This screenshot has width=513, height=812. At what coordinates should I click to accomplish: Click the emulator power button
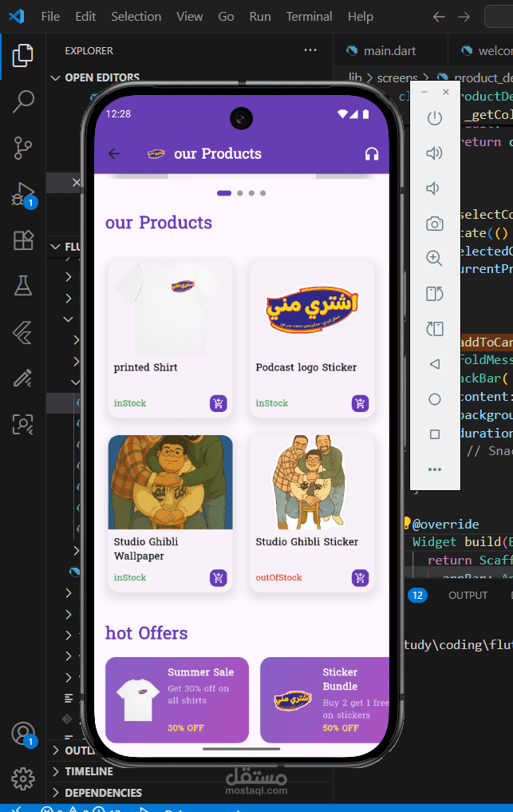click(x=434, y=118)
